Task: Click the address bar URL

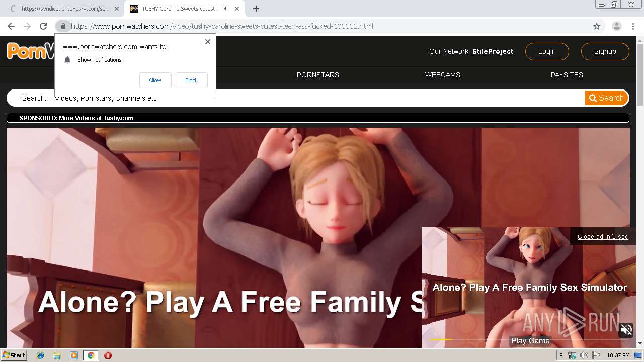Action: click(222, 26)
